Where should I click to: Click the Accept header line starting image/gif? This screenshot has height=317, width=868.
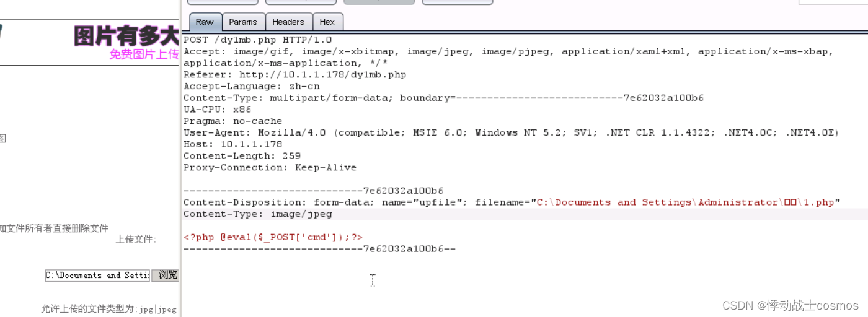click(x=508, y=51)
